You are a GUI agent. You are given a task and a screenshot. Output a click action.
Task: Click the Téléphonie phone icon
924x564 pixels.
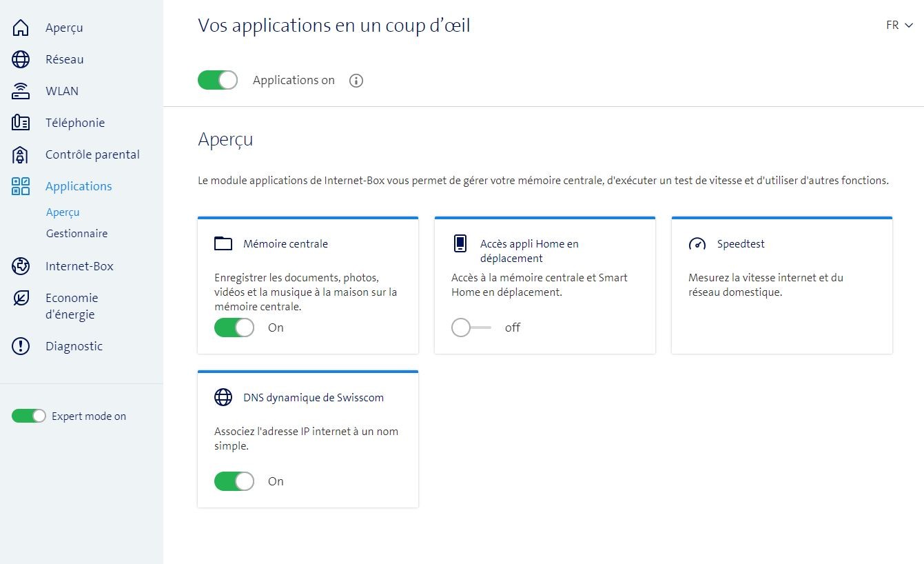(x=21, y=123)
